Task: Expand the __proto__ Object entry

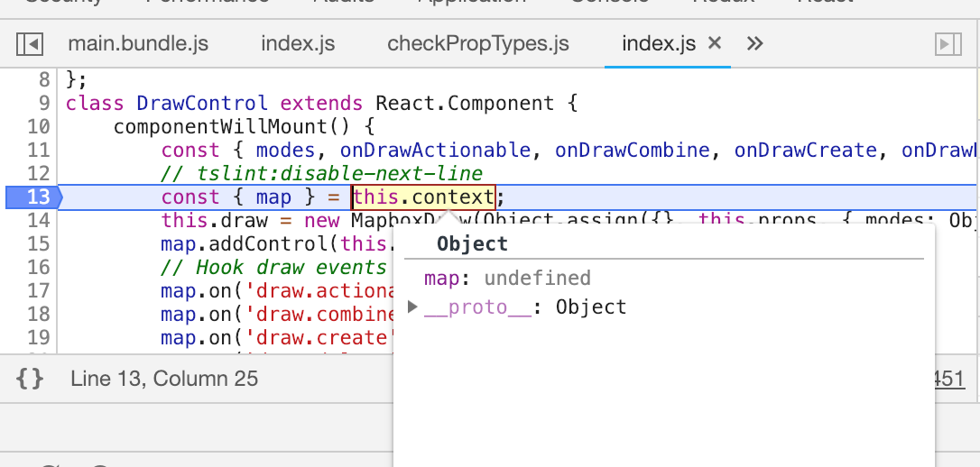Action: pyautogui.click(x=412, y=307)
